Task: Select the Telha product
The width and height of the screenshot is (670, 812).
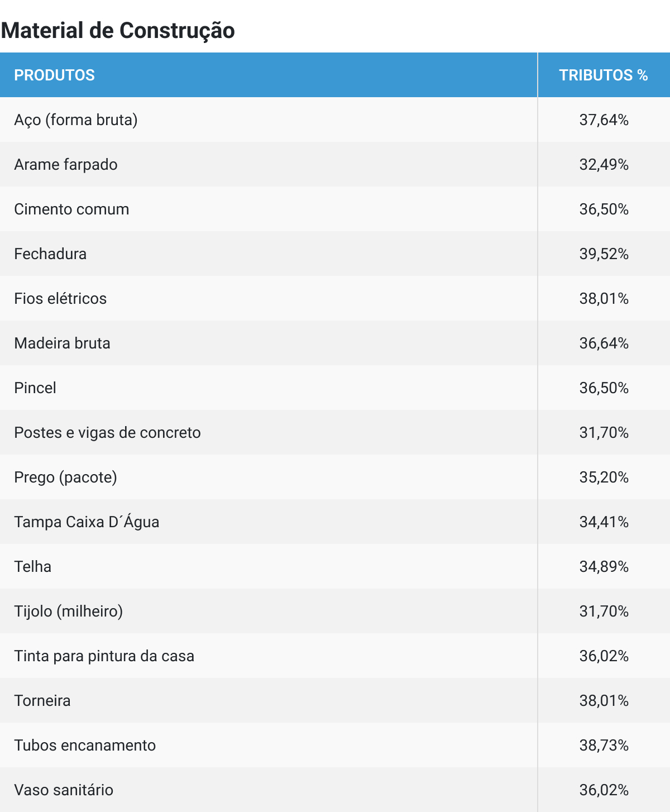Action: coord(33,567)
